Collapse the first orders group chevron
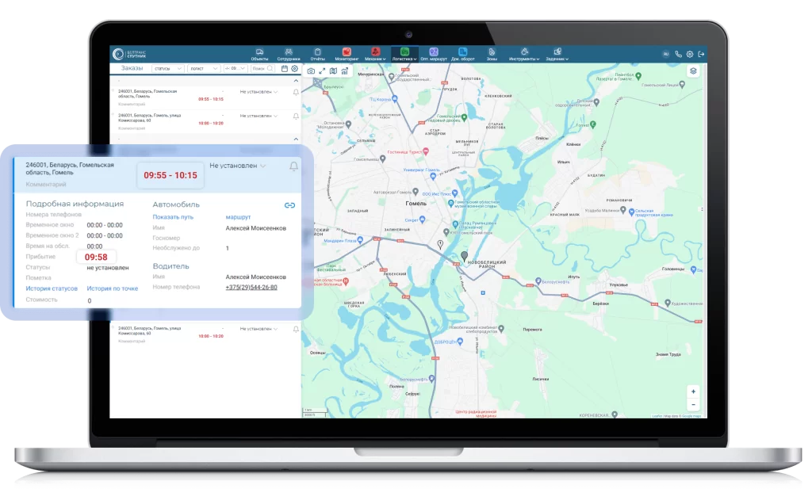 (x=296, y=81)
